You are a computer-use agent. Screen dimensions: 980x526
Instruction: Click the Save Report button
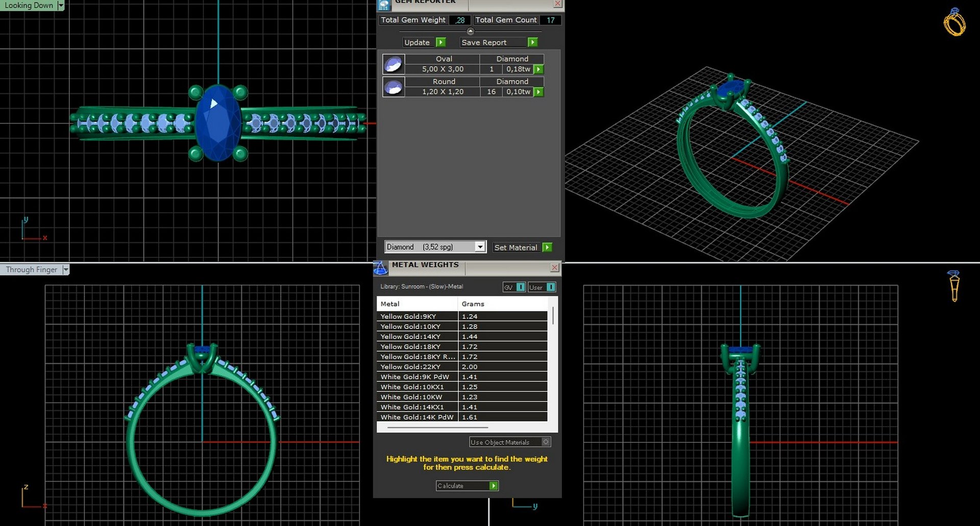[x=499, y=42]
